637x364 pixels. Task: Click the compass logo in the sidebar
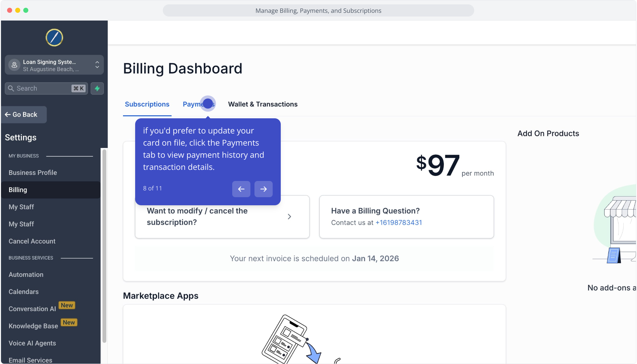pyautogui.click(x=54, y=37)
